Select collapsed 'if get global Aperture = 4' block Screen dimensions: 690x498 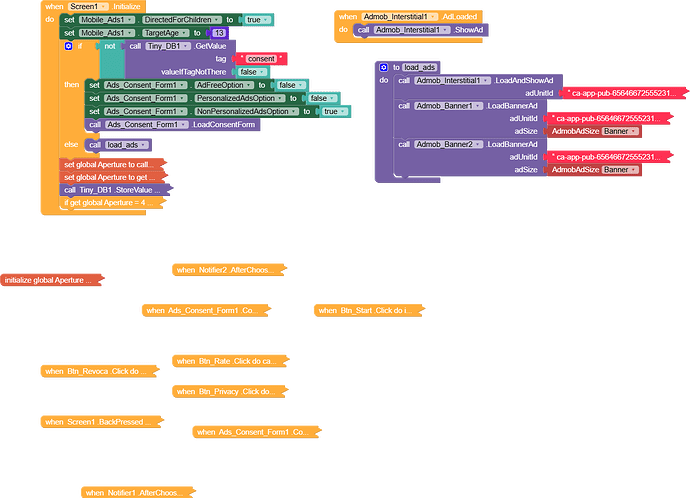112,203
